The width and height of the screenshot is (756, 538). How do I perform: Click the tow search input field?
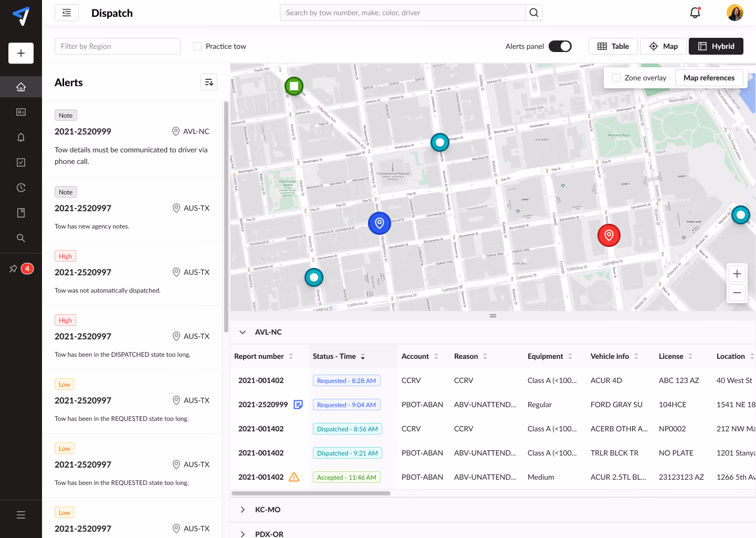pos(403,13)
